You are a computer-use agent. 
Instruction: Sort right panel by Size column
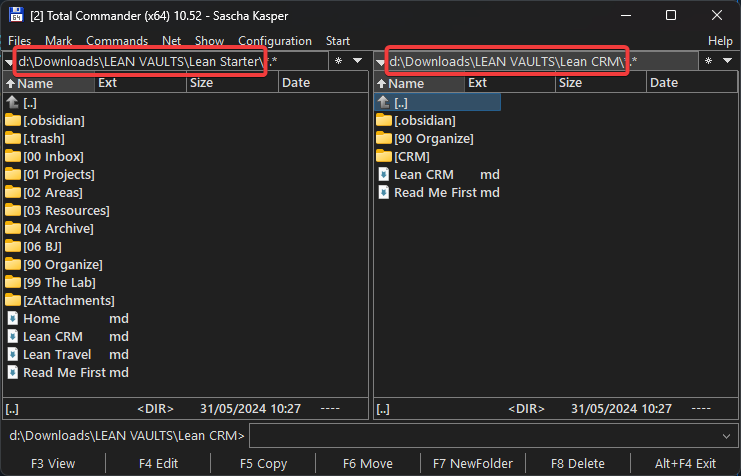coord(601,83)
